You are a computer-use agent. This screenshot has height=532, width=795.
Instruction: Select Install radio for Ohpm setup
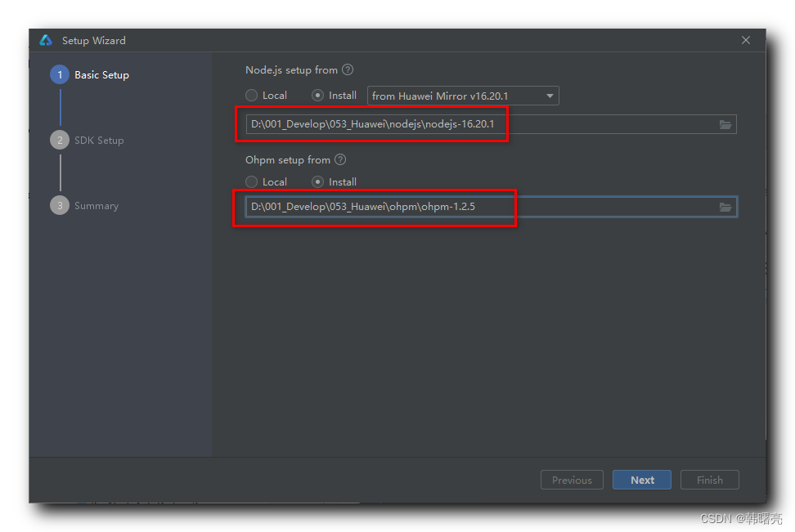pos(318,182)
